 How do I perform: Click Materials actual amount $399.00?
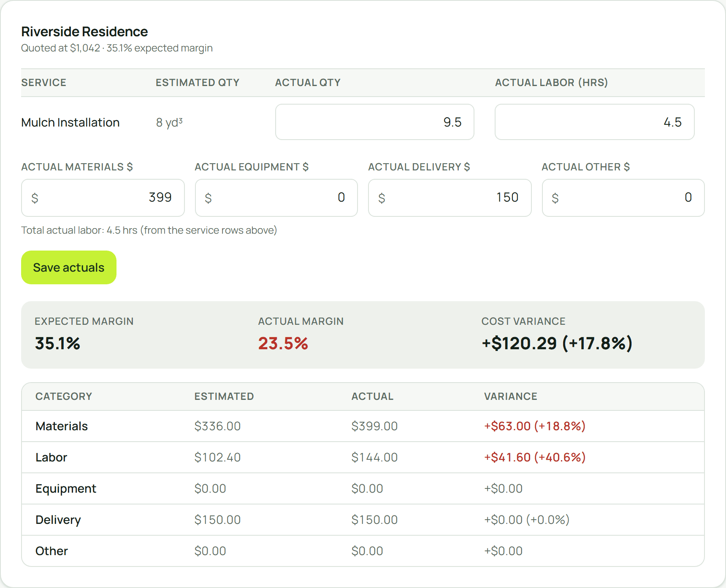click(374, 426)
